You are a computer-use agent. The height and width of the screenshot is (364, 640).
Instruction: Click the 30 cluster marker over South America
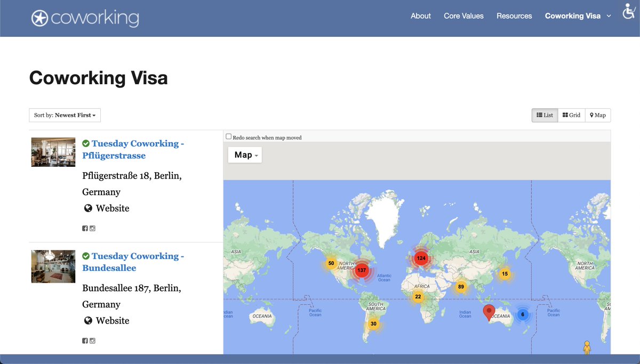point(373,323)
